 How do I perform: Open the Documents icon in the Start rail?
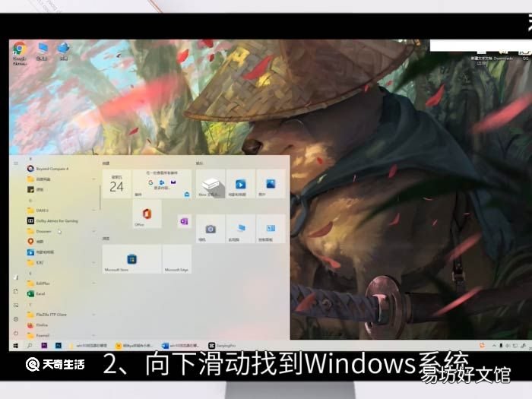pyautogui.click(x=16, y=291)
